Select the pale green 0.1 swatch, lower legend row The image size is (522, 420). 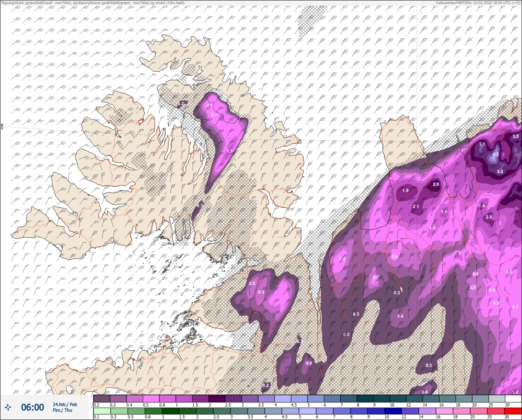[102, 411]
